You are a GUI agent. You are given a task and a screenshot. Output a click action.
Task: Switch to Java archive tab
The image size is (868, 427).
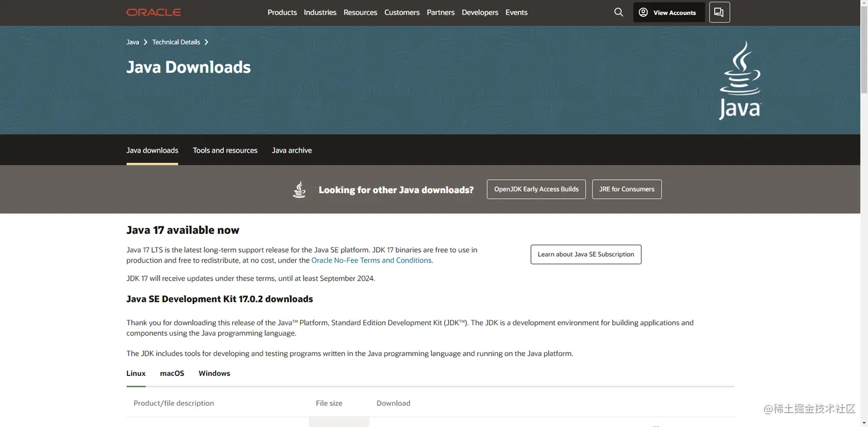[292, 151]
